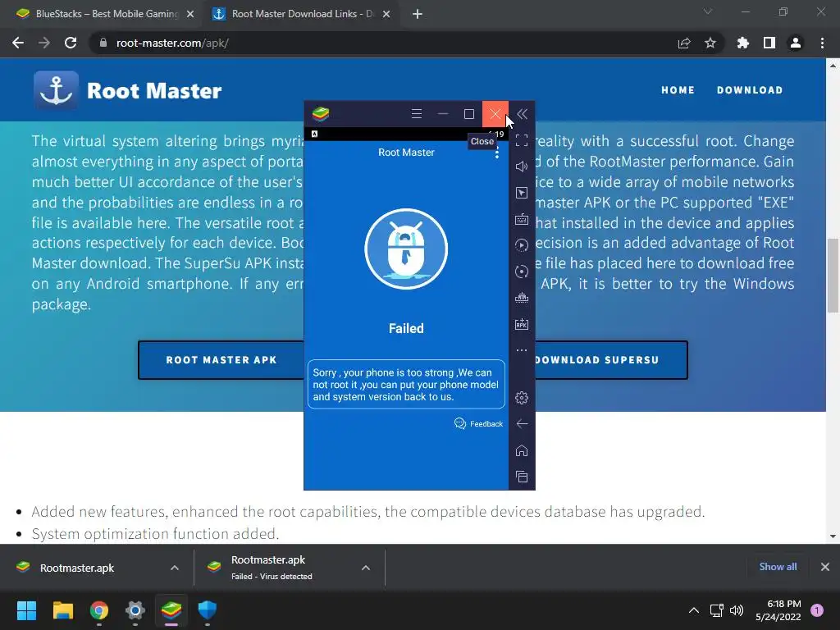The width and height of the screenshot is (840, 630).
Task: Maximize the BlueStacks window
Action: [x=468, y=114]
